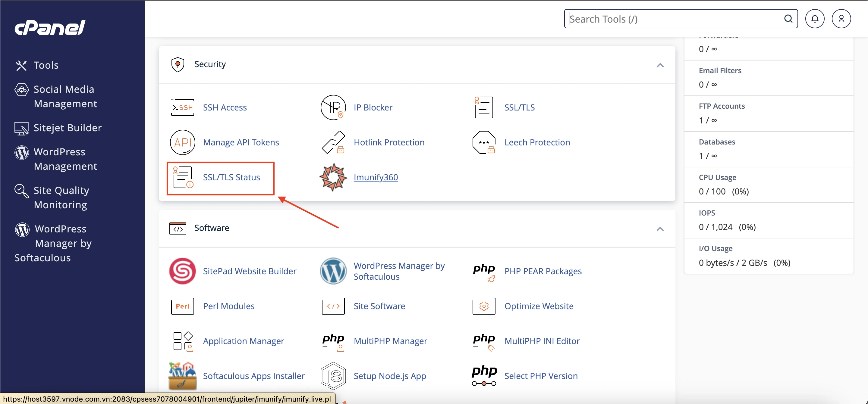Click the IP Blocker link
The height and width of the screenshot is (404, 868).
point(373,107)
